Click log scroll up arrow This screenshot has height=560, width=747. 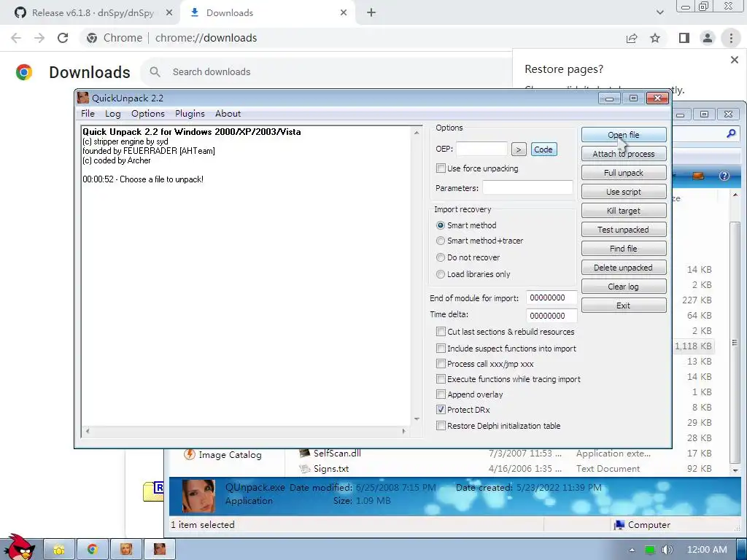(417, 133)
